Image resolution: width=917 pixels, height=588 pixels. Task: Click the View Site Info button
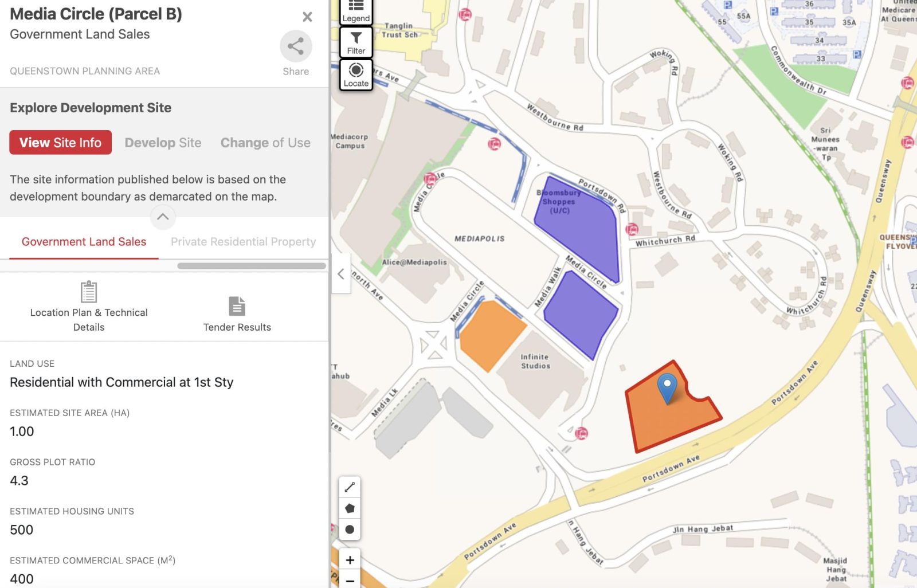tap(60, 143)
